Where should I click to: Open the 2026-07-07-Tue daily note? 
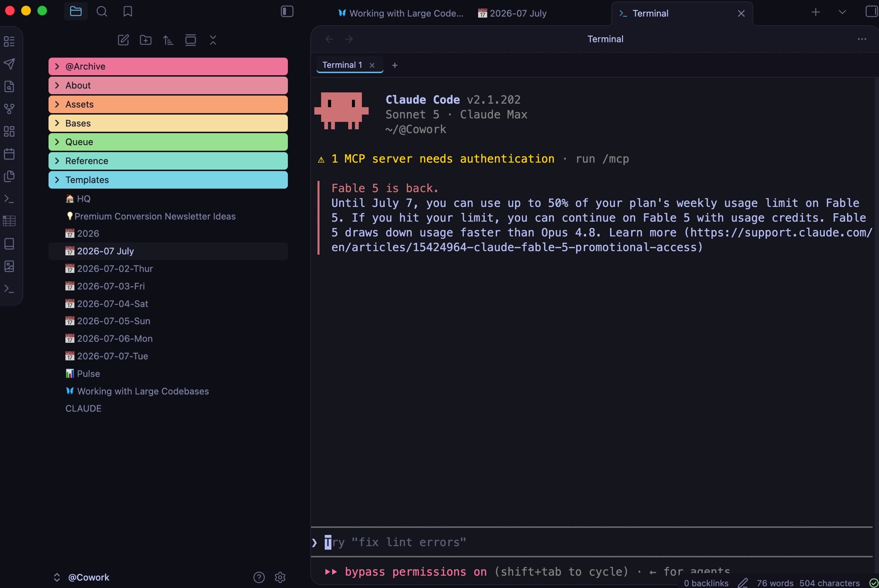pyautogui.click(x=168, y=356)
